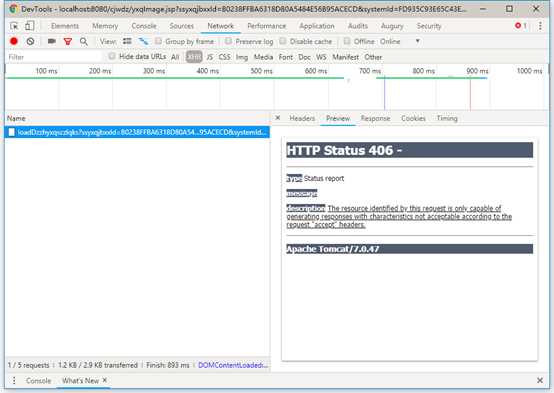Switch to Console in the drawer
Screen dimensions: 554x393
[x=39, y=381]
